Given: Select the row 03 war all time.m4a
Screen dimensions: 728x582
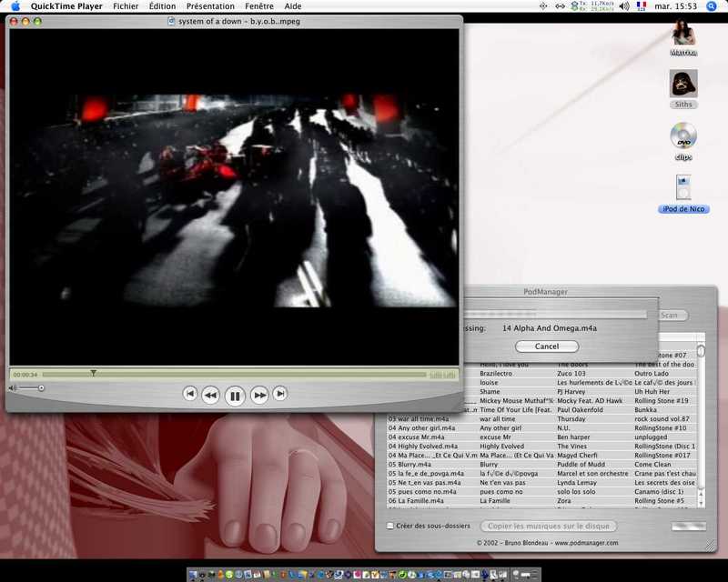Looking at the screenshot, I should (541, 418).
